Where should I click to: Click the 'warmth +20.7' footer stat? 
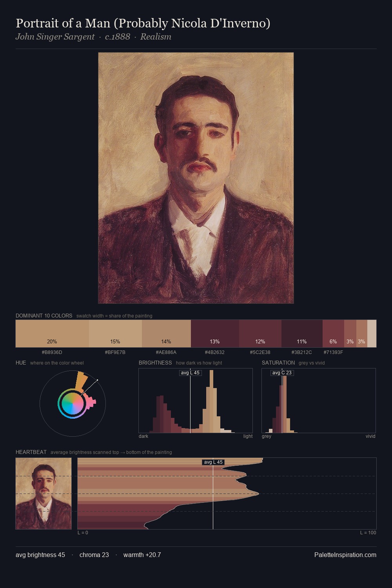pyautogui.click(x=142, y=555)
